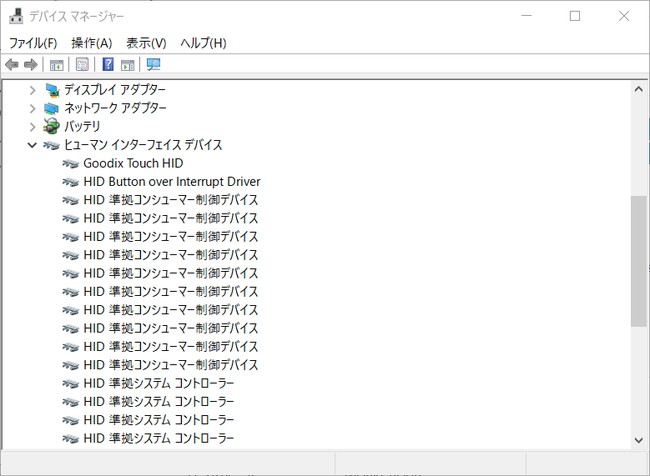
Task: Open the 操作(A) menu
Action: (x=92, y=43)
